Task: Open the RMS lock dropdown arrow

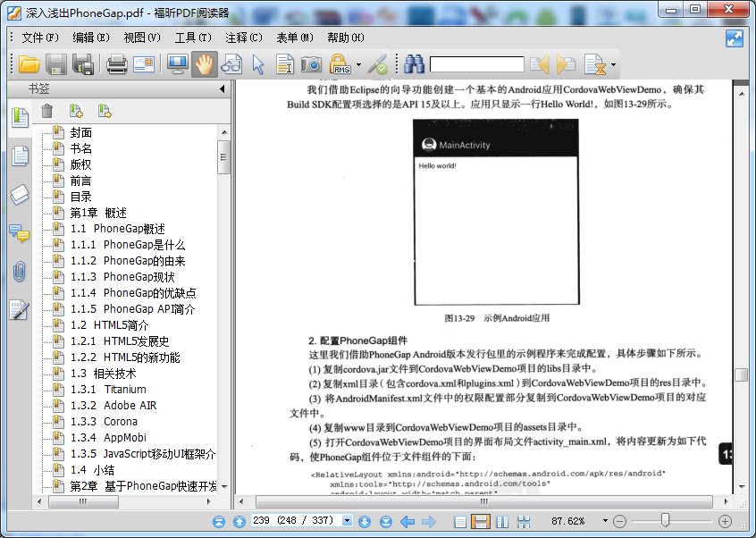Action: (358, 64)
